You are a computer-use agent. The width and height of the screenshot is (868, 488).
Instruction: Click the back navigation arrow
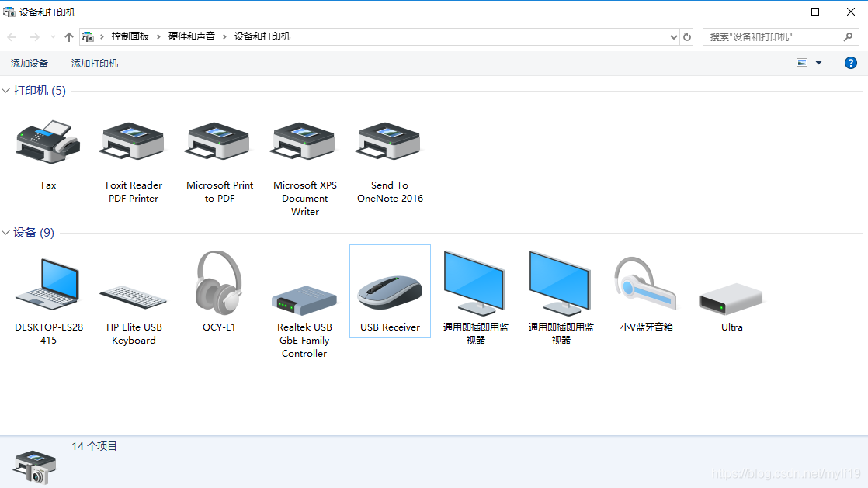12,37
